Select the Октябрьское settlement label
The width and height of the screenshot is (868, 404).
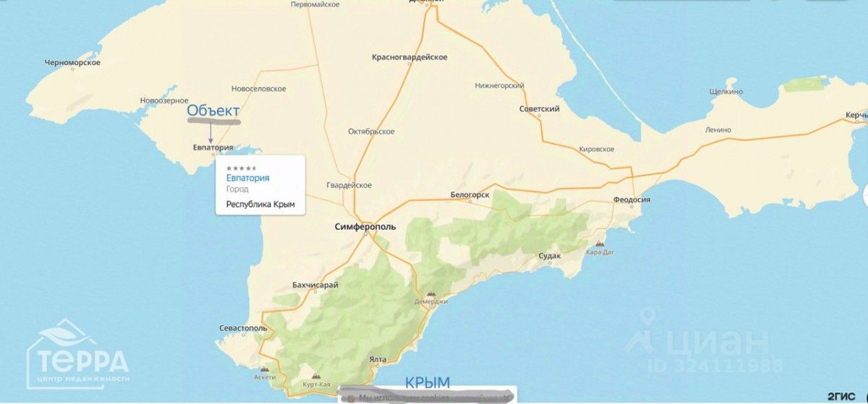tap(371, 132)
